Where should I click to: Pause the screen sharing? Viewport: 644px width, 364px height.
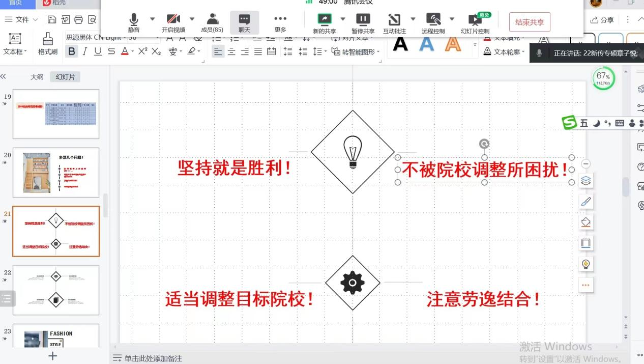pos(363,23)
